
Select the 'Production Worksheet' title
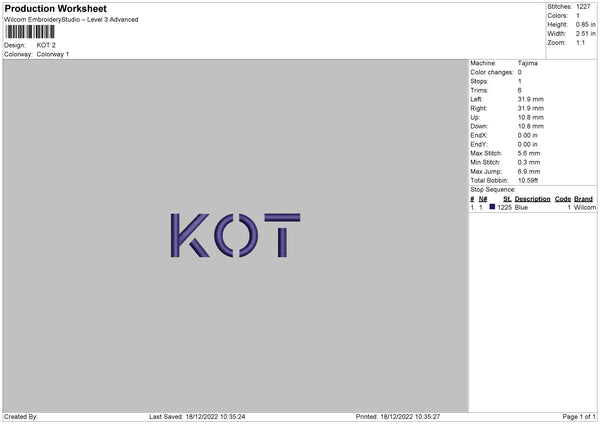pyautogui.click(x=56, y=8)
